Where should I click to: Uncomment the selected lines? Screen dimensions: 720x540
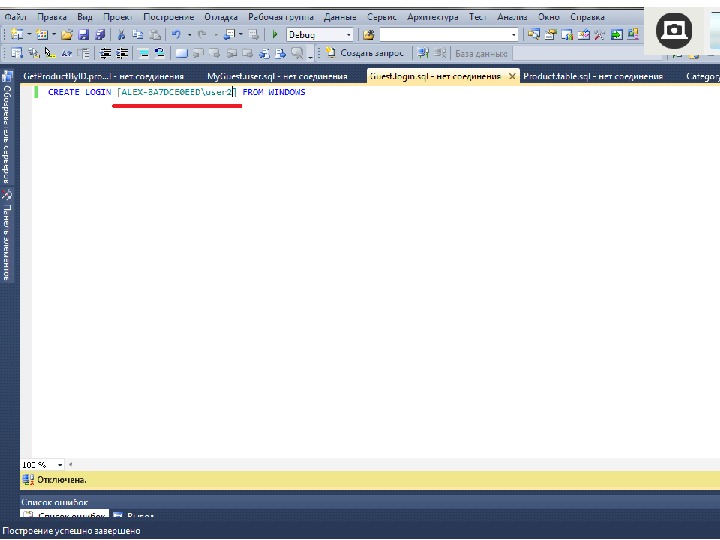point(160,53)
